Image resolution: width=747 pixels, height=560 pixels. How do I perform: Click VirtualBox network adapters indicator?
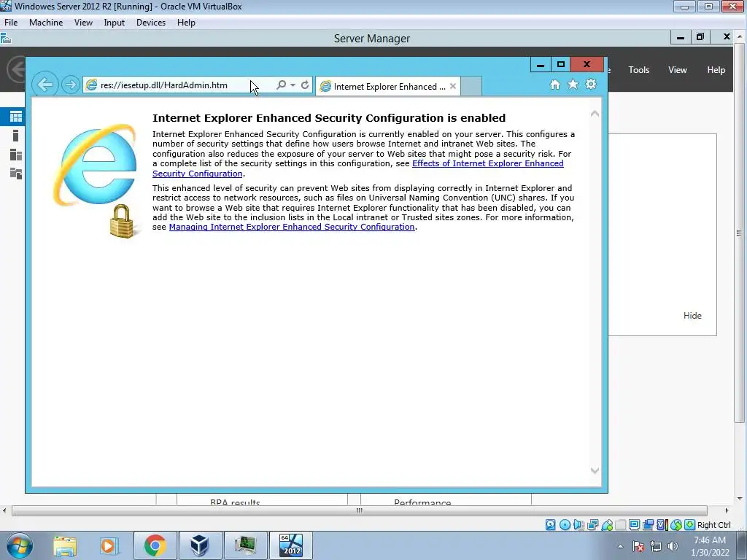click(592, 525)
